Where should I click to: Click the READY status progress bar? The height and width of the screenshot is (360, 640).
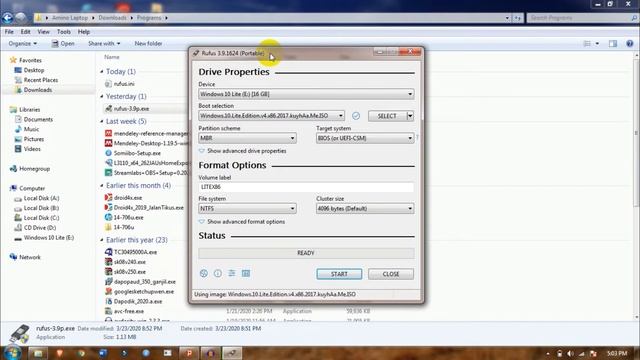point(306,253)
